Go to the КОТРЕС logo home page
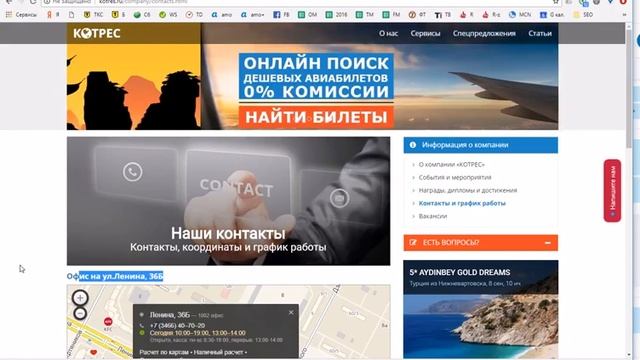This screenshot has height=360, width=640. click(97, 33)
